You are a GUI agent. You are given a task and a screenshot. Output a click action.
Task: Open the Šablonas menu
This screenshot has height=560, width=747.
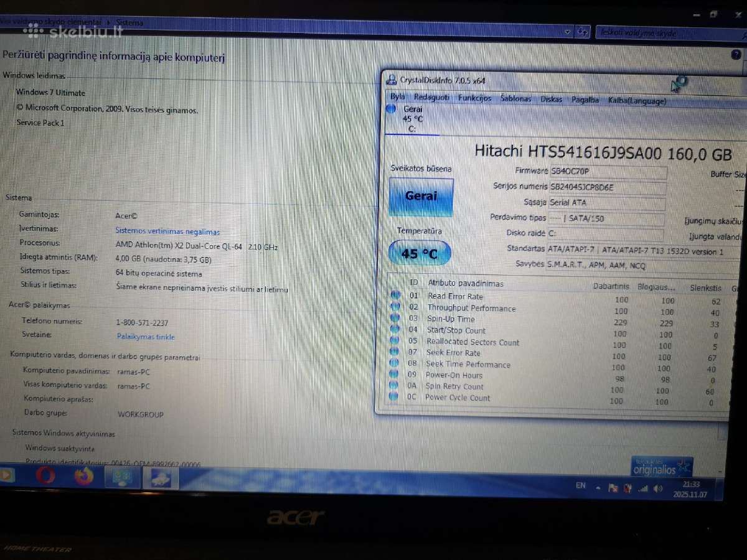pyautogui.click(x=515, y=98)
